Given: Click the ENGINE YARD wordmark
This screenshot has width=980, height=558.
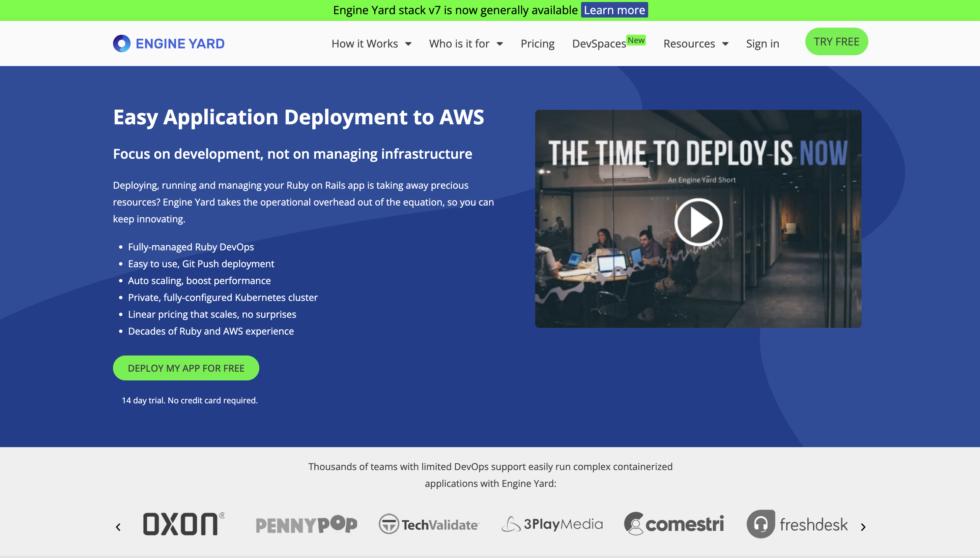Looking at the screenshot, I should point(180,44).
